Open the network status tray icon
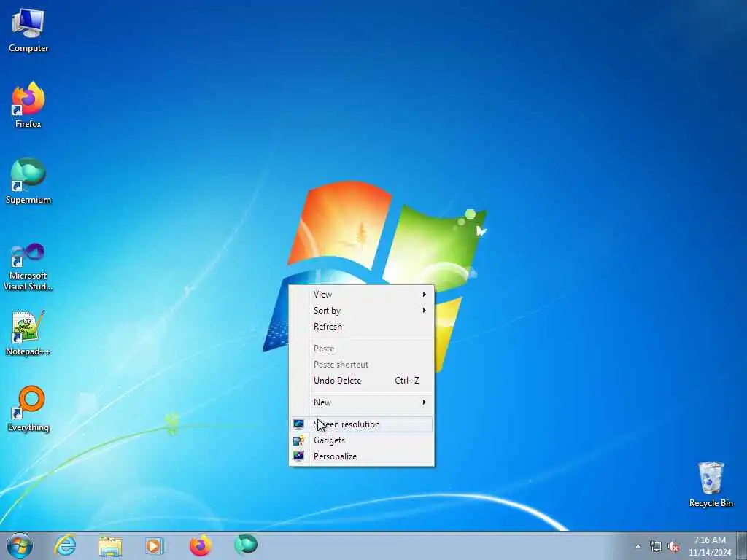The image size is (747, 560). coord(656,547)
